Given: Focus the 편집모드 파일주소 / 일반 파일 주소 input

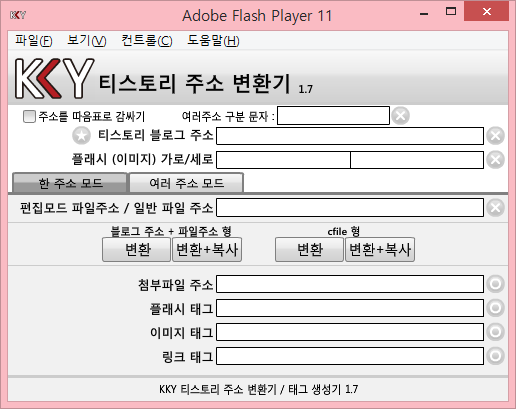Looking at the screenshot, I should coord(350,208).
